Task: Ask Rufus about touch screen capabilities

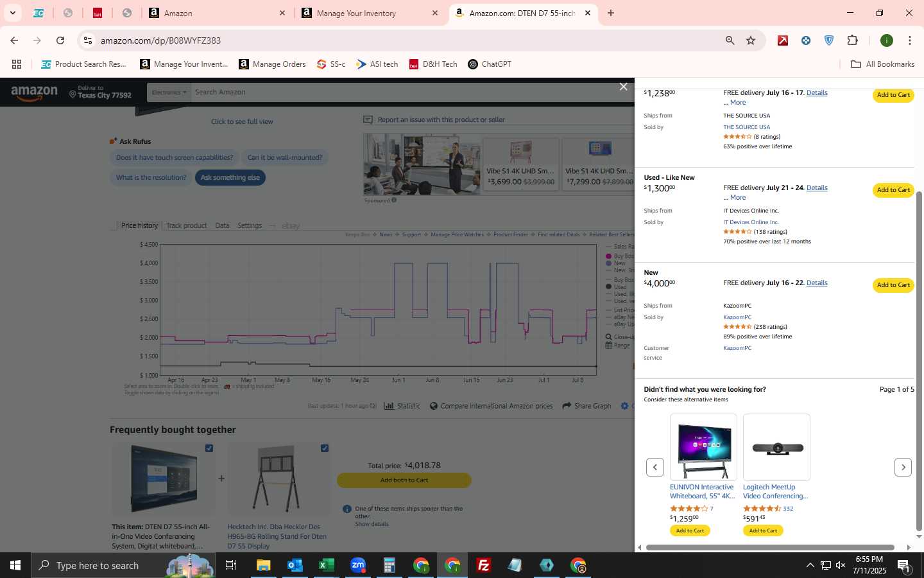Action: point(175,157)
